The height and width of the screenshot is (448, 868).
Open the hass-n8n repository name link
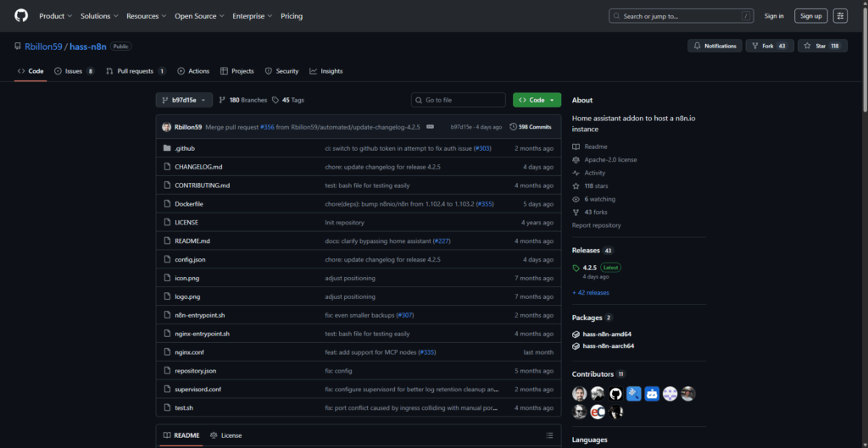coord(88,47)
